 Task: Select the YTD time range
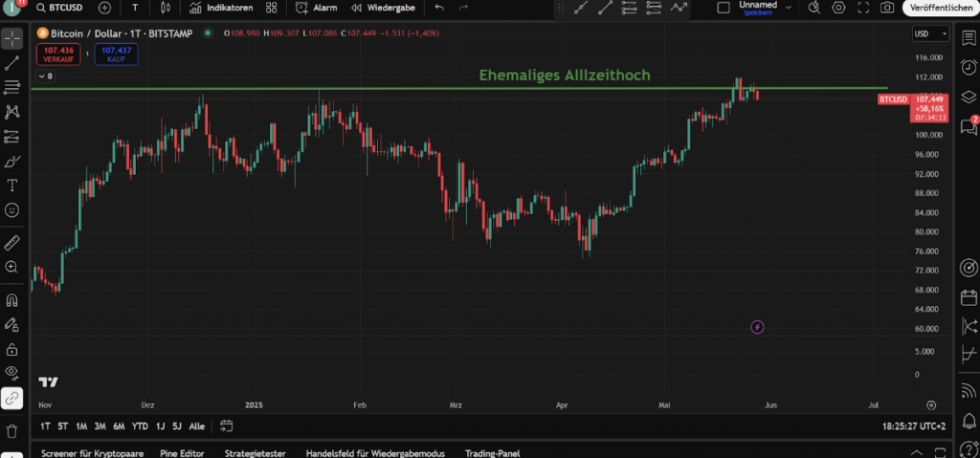140,426
